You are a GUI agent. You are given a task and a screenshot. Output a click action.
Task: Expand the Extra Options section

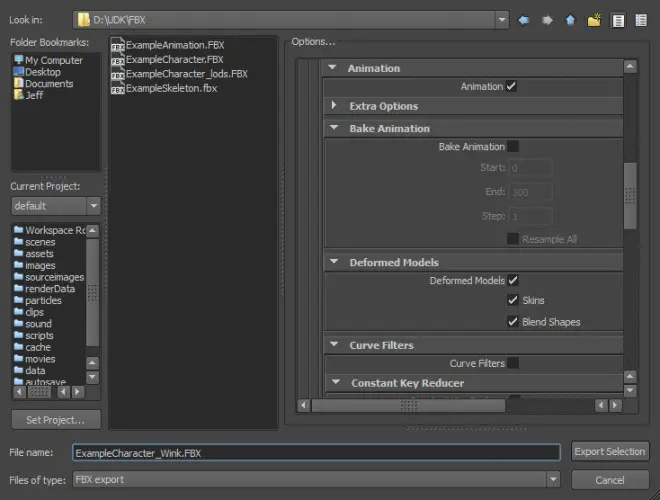click(x=334, y=105)
